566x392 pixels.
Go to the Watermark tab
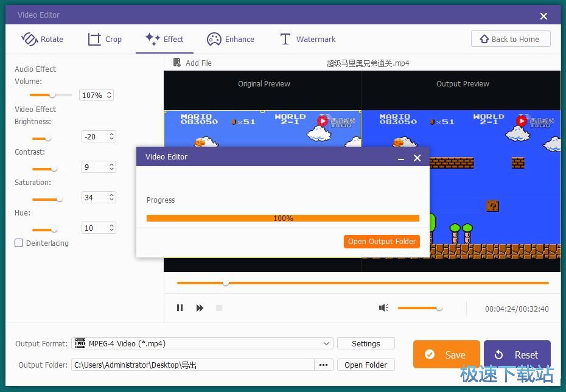tap(308, 39)
